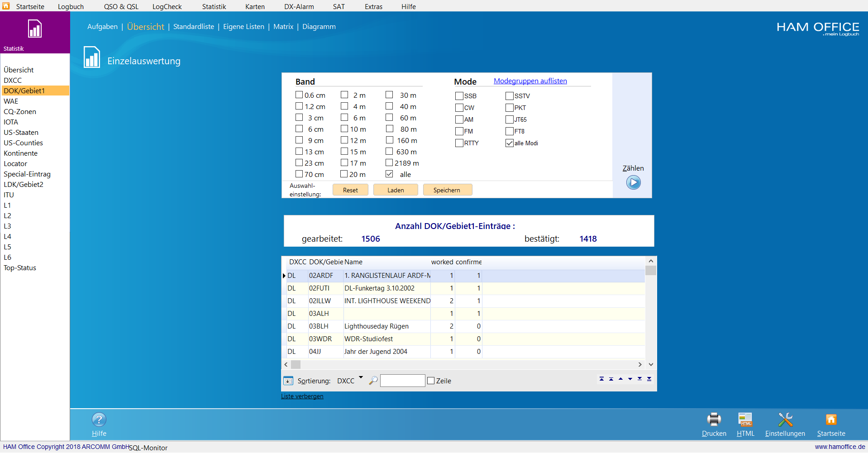Viewport: 868px width, 453px height.
Task: Toggle the 'alle' band checkbox
Action: pos(389,174)
